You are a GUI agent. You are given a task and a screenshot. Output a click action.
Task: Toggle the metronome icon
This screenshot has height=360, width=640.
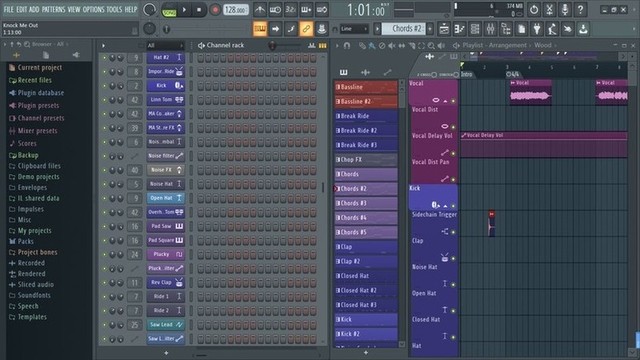click(260, 9)
